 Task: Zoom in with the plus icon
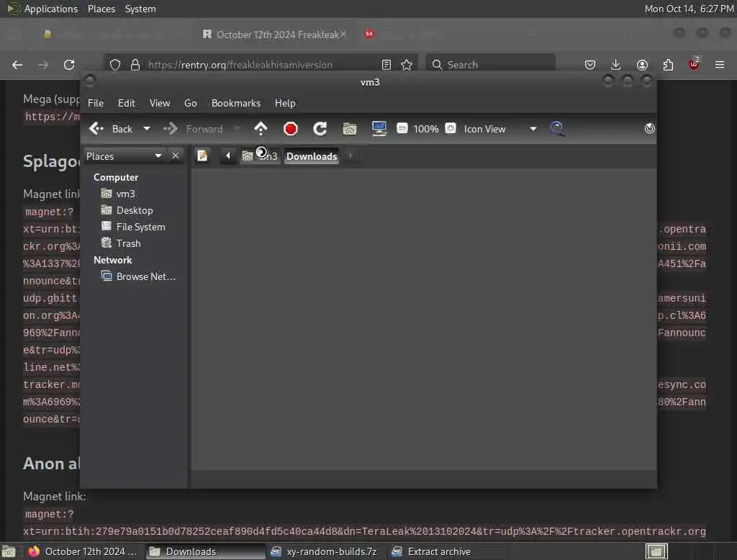451,128
